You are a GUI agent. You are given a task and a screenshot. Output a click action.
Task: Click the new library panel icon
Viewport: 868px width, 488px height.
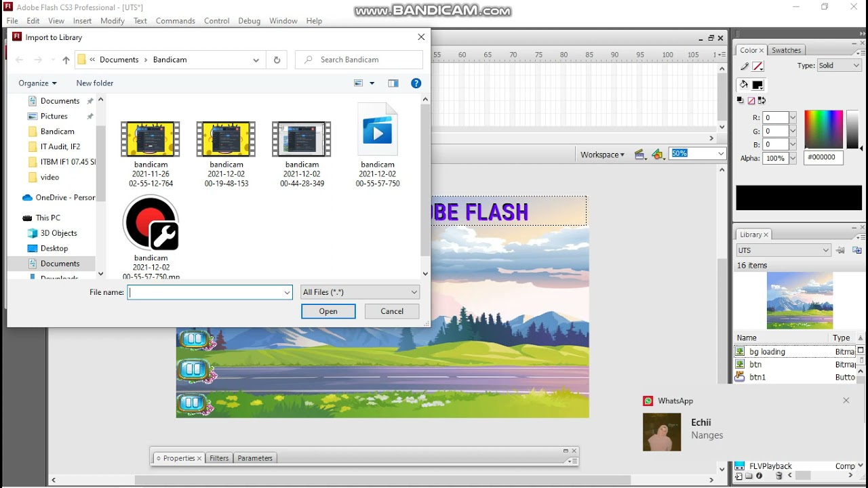pyautogui.click(x=857, y=250)
